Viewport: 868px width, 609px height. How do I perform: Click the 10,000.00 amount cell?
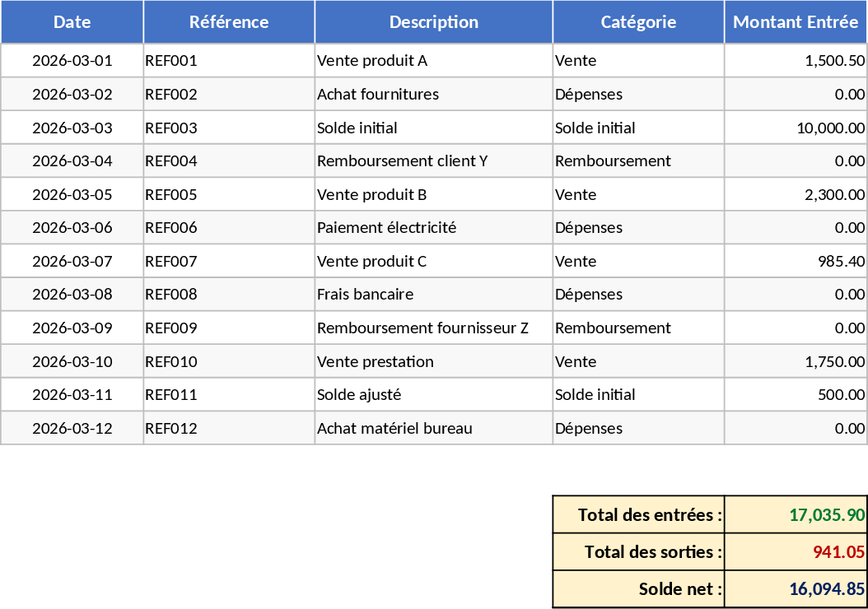[x=796, y=128]
